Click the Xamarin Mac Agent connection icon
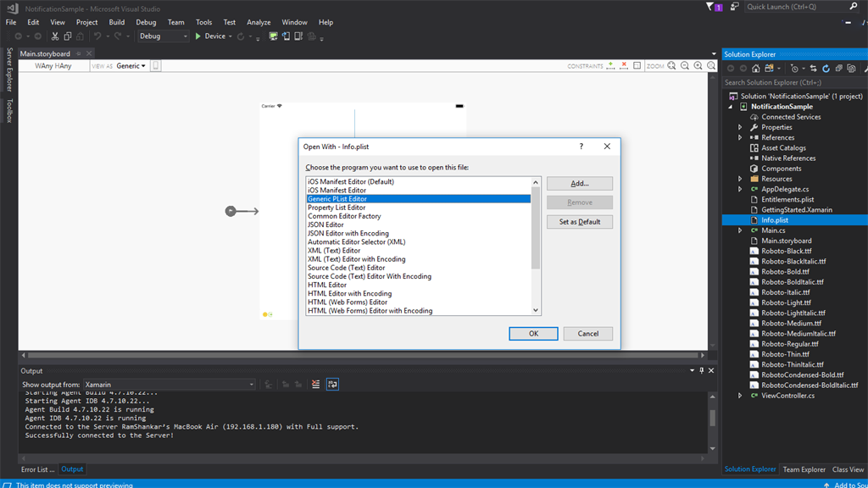This screenshot has height=488, width=868. point(273,36)
